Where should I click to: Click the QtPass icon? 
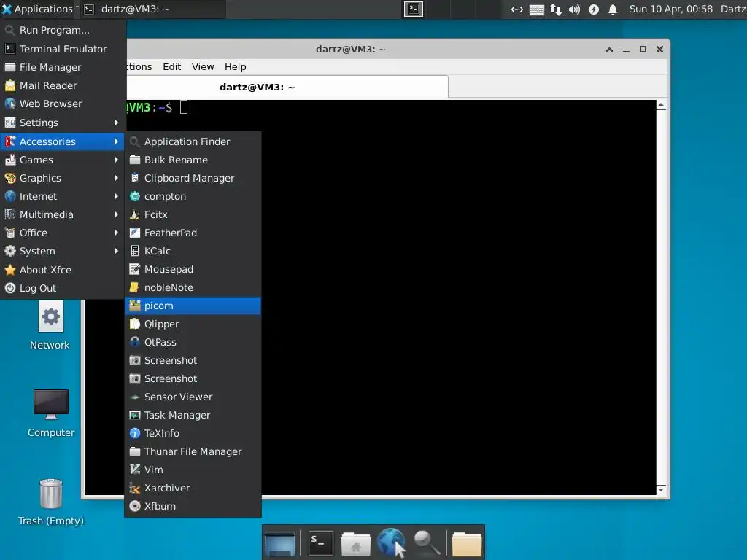tap(135, 343)
